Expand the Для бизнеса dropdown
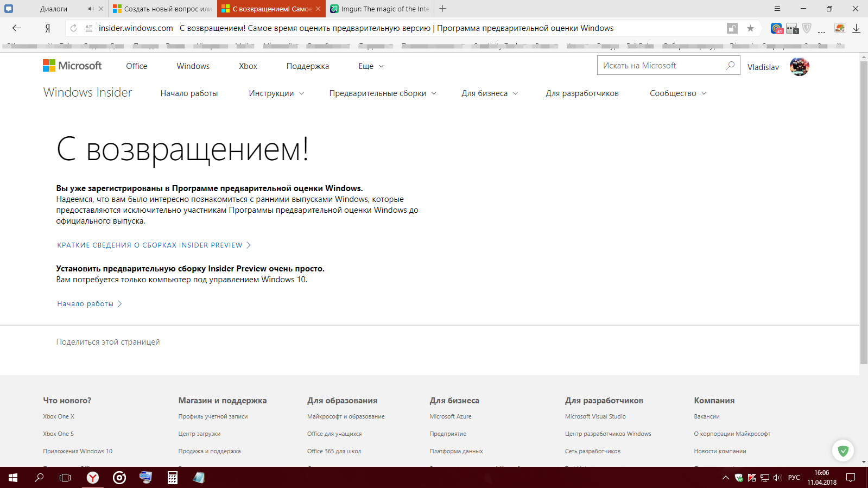This screenshot has height=488, width=868. click(490, 93)
